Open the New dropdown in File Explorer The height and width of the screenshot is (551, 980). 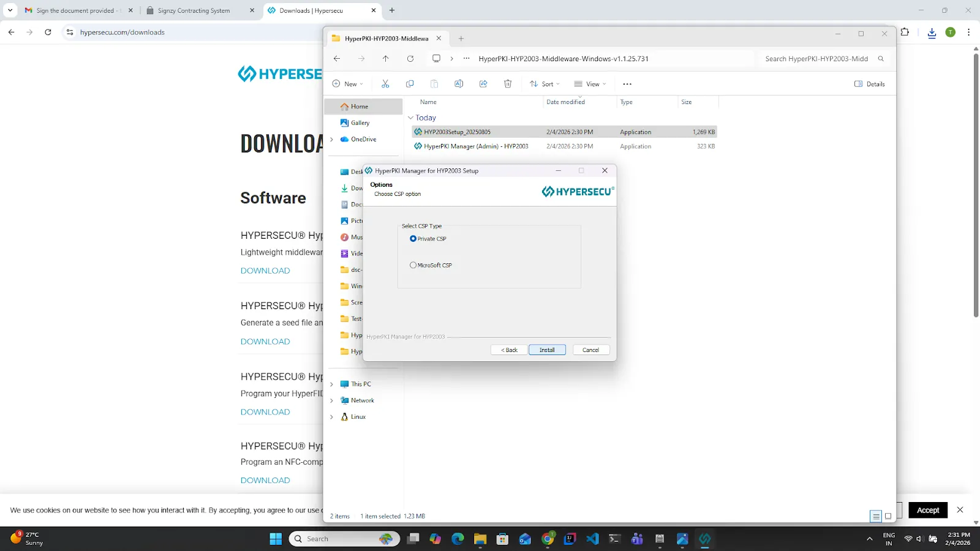348,84
